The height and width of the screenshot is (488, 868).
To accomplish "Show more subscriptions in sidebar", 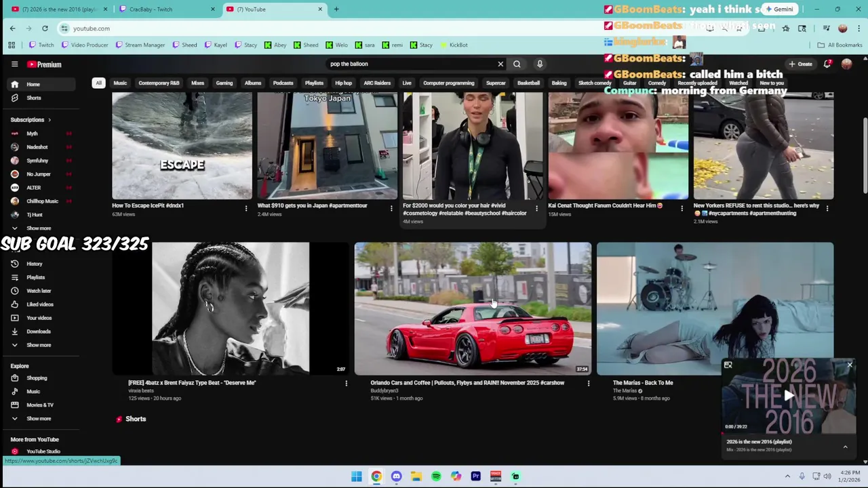I will [41, 228].
